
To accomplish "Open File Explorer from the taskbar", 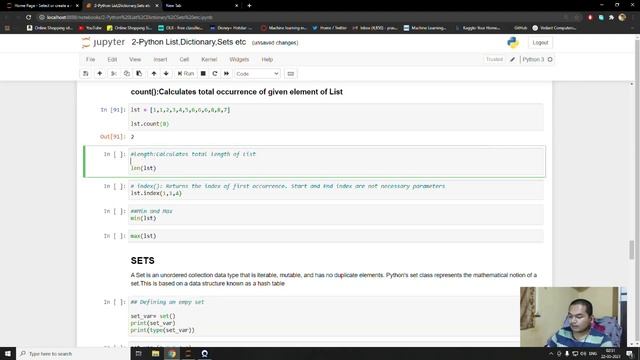I will [x=156, y=353].
